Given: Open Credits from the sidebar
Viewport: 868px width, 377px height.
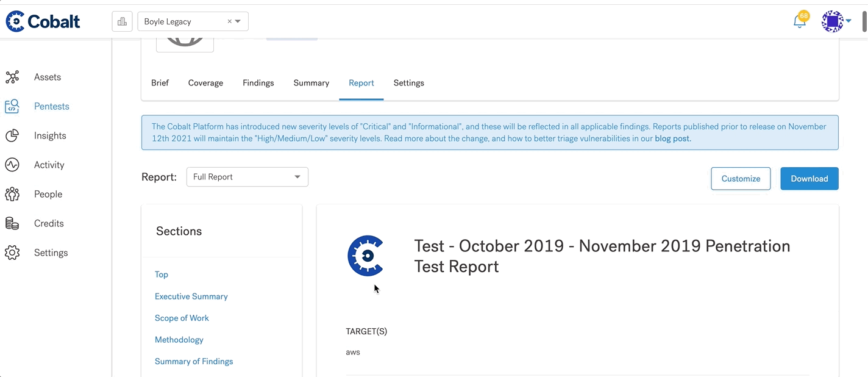Looking at the screenshot, I should pyautogui.click(x=49, y=223).
